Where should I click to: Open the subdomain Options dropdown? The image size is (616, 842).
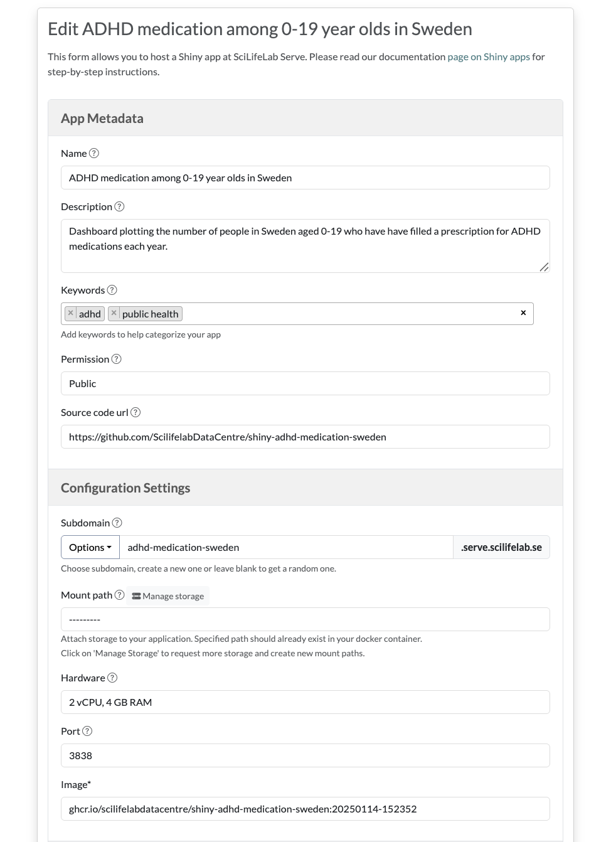coord(90,547)
